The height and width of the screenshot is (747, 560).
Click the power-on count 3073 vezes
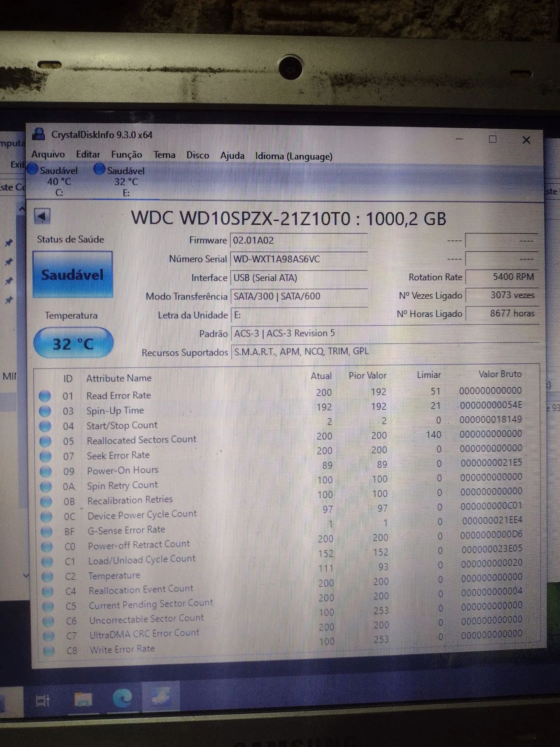coord(502,295)
